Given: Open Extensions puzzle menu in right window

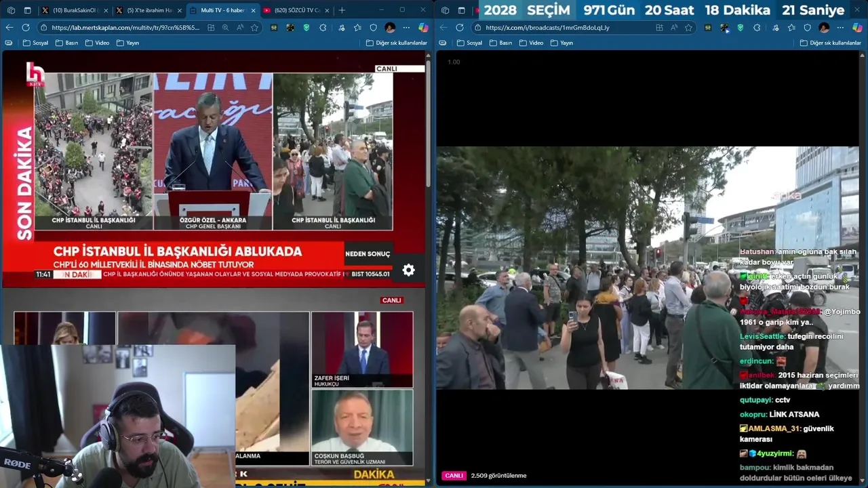Looking at the screenshot, I should point(757,28).
